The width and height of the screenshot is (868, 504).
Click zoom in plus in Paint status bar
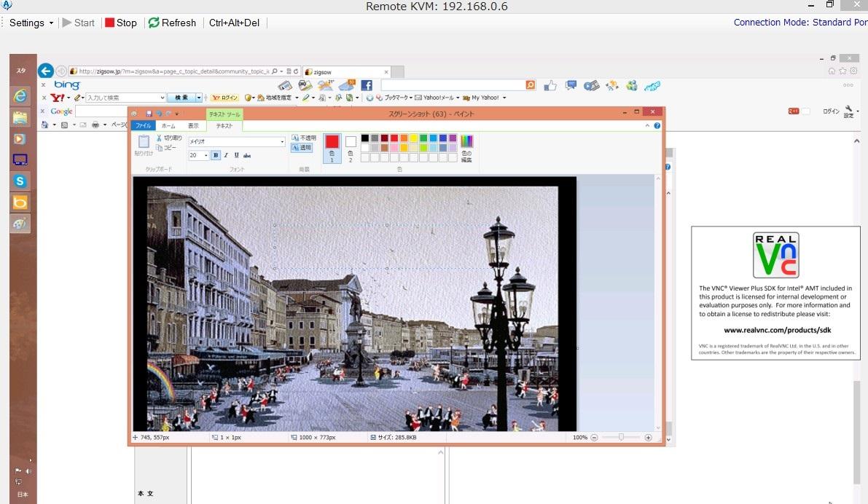[648, 438]
